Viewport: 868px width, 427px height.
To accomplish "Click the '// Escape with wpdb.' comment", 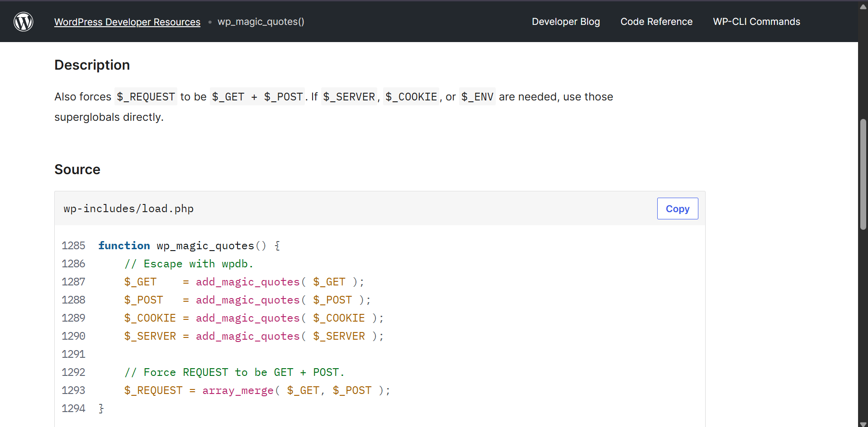I will click(x=189, y=264).
